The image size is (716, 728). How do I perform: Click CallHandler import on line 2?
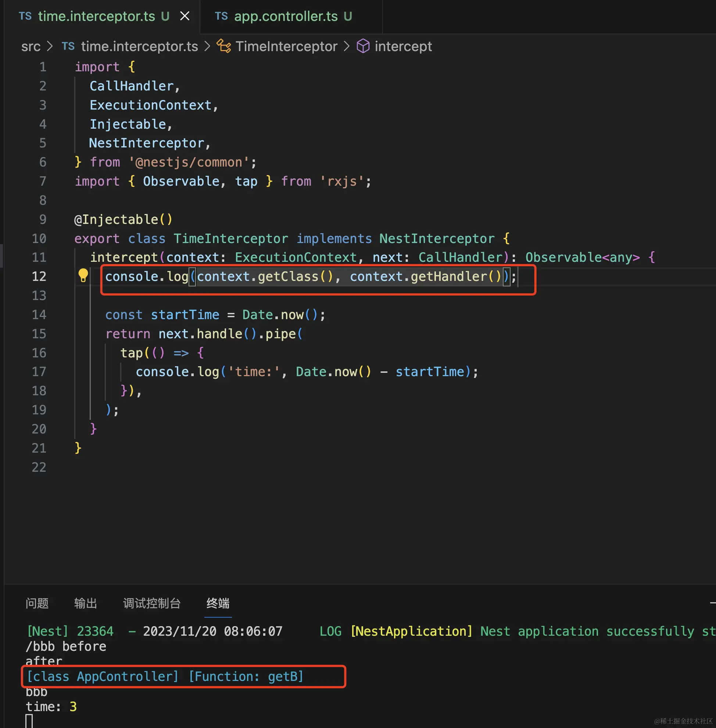132,86
